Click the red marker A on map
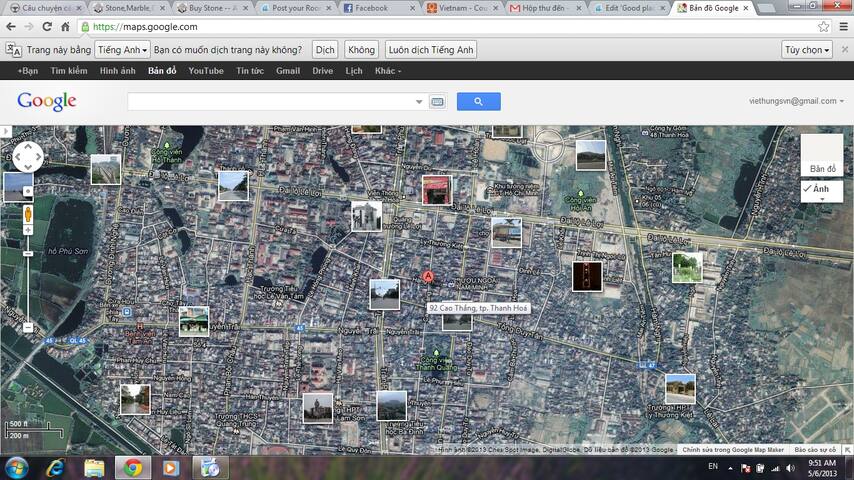 pos(429,277)
